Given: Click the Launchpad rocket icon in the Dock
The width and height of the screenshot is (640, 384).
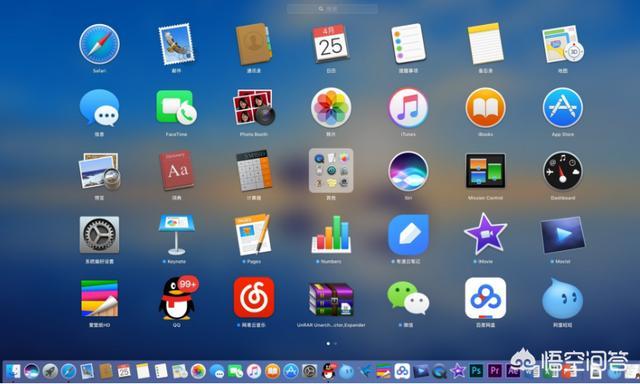Looking at the screenshot, I should pos(50,371).
